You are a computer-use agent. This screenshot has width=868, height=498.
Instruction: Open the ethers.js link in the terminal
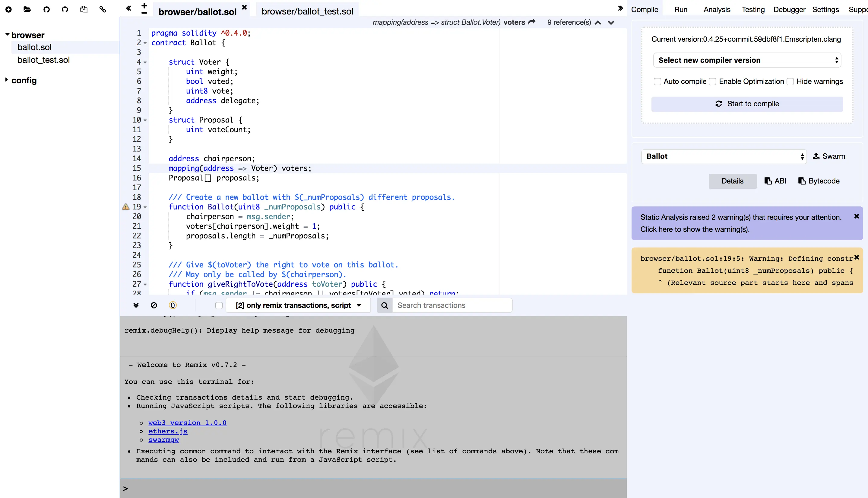click(168, 431)
